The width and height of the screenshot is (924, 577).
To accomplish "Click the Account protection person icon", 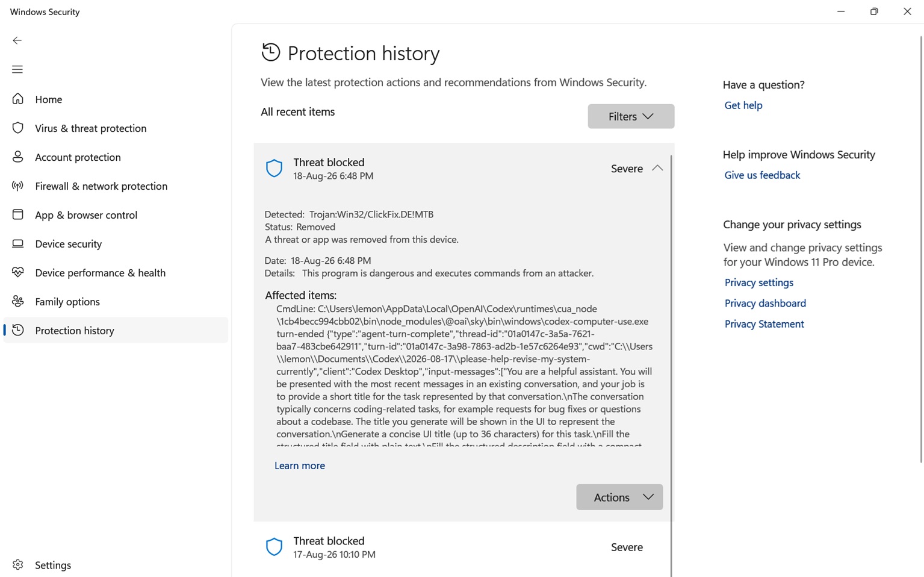I will coord(18,157).
